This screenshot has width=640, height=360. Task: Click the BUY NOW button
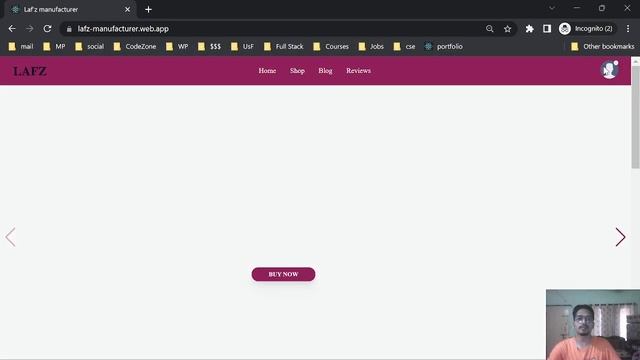pyautogui.click(x=283, y=274)
